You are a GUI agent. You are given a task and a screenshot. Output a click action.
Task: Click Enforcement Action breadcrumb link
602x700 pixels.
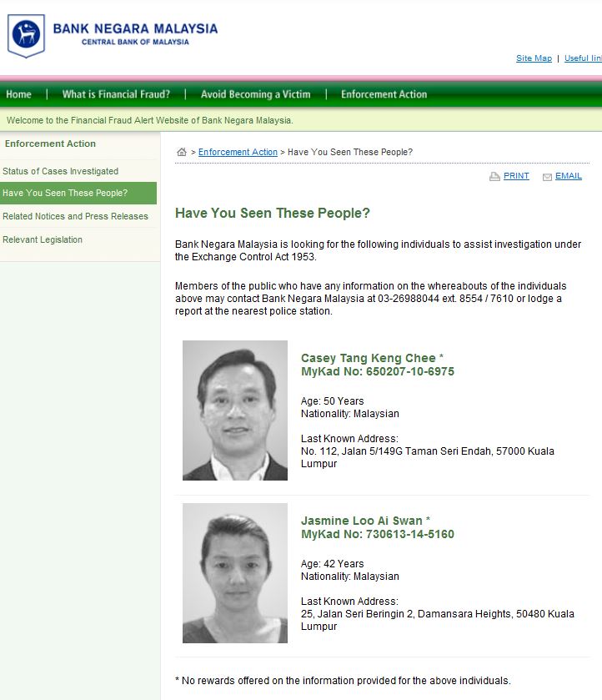[x=238, y=152]
